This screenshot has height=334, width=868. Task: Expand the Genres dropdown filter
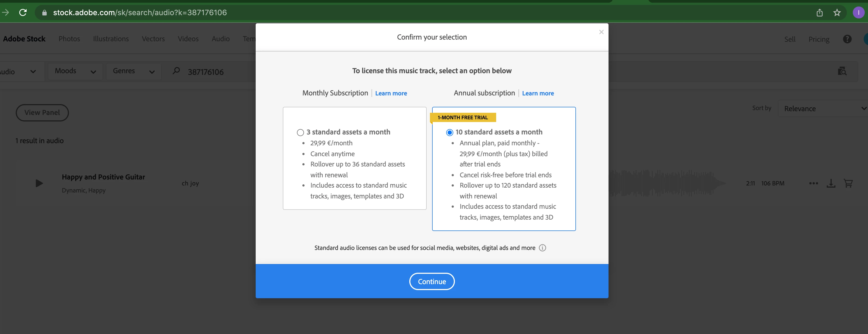click(x=134, y=71)
